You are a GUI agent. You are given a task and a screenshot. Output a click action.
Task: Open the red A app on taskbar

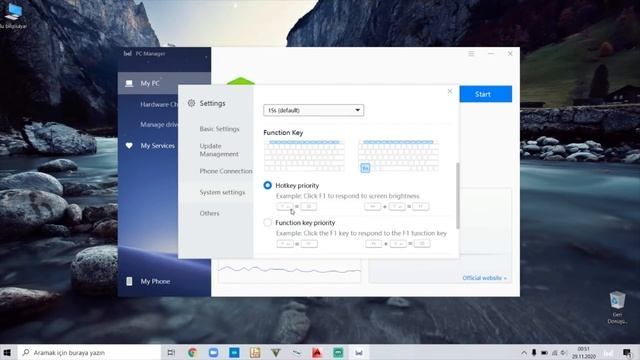tap(317, 352)
